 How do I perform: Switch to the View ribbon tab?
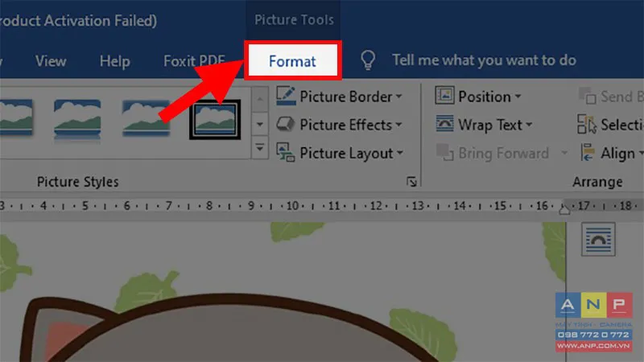click(51, 60)
